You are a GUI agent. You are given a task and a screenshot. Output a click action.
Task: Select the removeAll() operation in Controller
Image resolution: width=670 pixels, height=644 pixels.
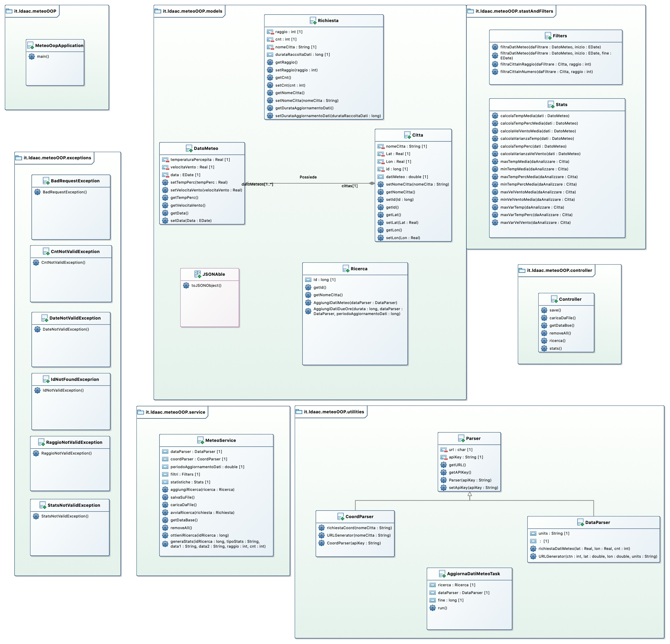click(560, 334)
